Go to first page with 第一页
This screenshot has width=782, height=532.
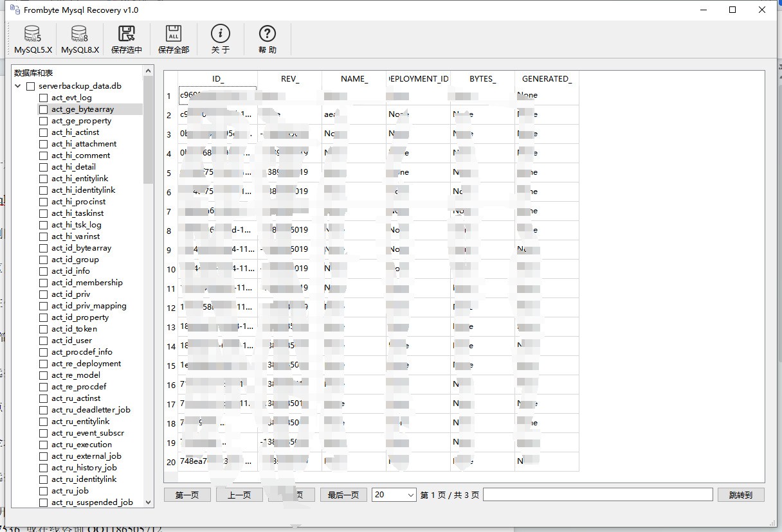click(x=187, y=495)
